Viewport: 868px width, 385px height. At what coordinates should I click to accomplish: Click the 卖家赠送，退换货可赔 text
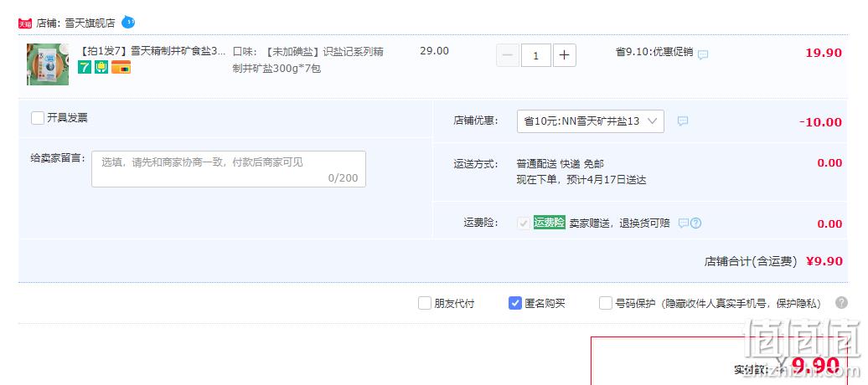coord(620,223)
